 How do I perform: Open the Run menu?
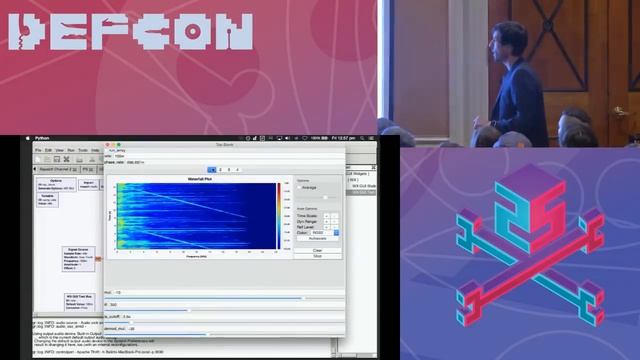point(71,150)
